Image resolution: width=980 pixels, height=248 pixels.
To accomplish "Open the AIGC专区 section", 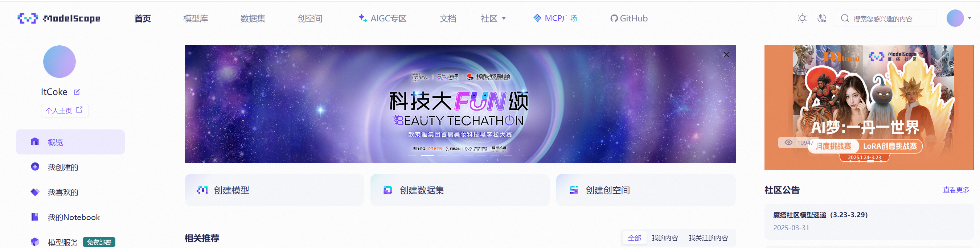I will [382, 18].
